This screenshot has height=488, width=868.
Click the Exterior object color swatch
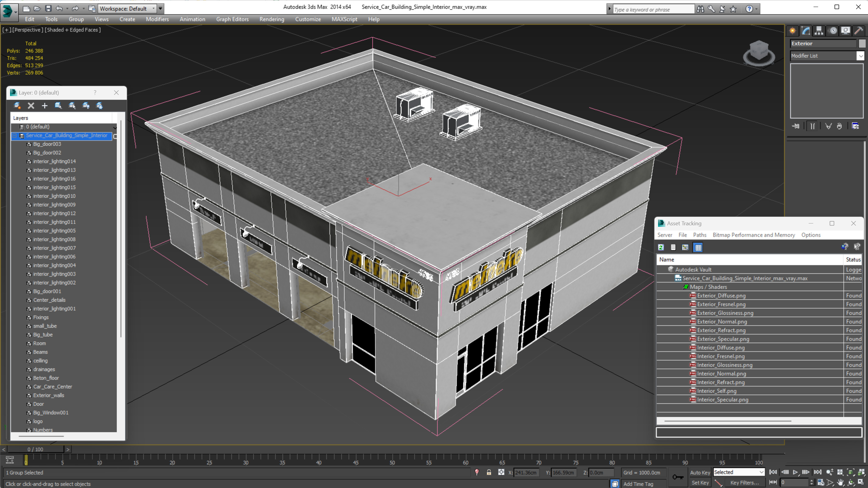coord(862,43)
